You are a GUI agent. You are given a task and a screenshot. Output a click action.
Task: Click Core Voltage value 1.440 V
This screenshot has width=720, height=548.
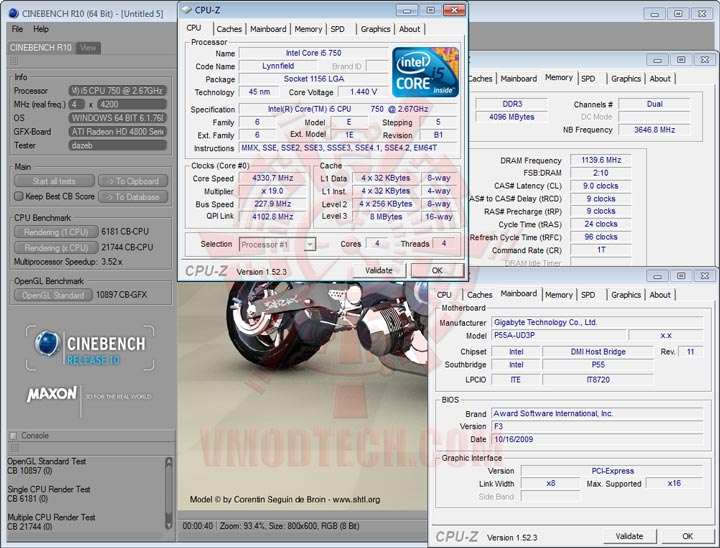(363, 92)
